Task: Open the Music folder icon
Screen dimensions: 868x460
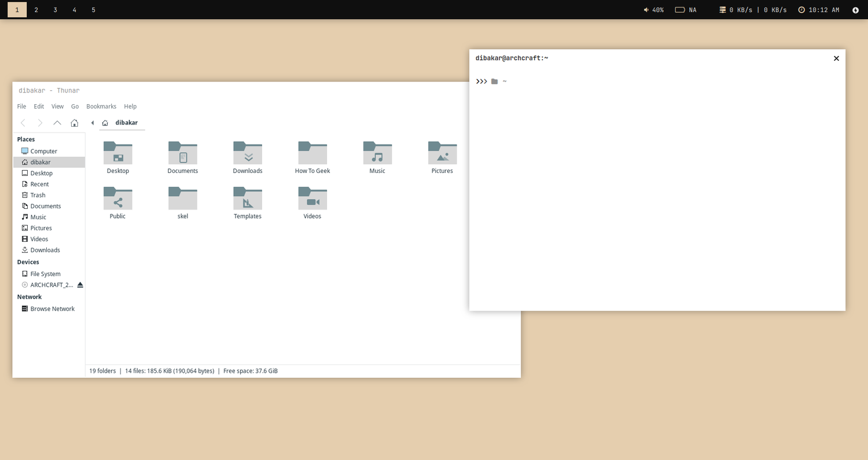Action: (x=377, y=153)
